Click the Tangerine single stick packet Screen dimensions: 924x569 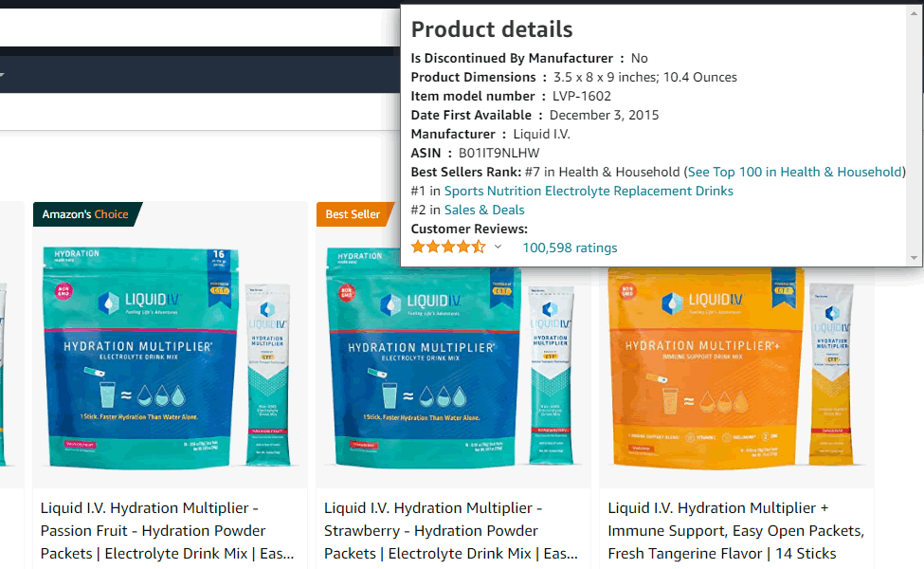[x=831, y=375]
